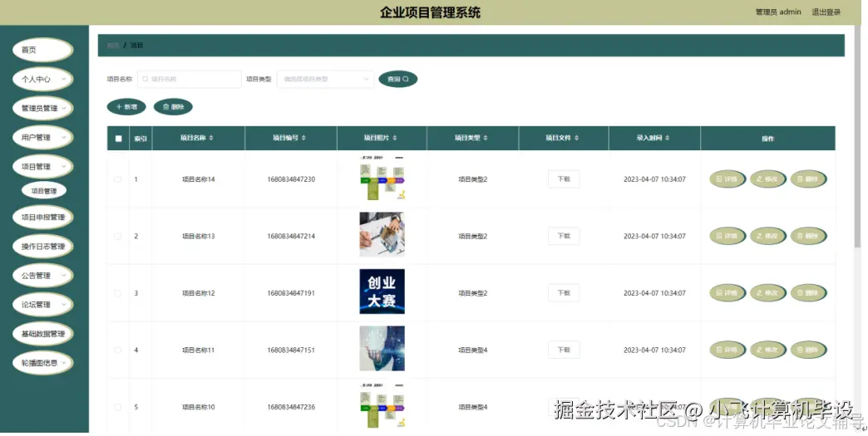Download file for 项目名称14 via 下载
The height and width of the screenshot is (436, 868).
[x=564, y=179]
